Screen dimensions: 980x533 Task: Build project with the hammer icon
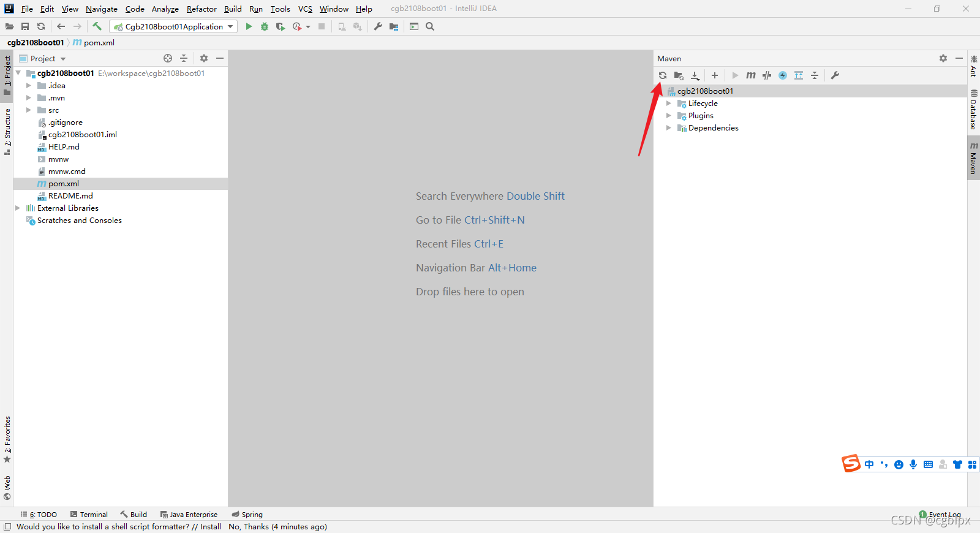tap(97, 26)
